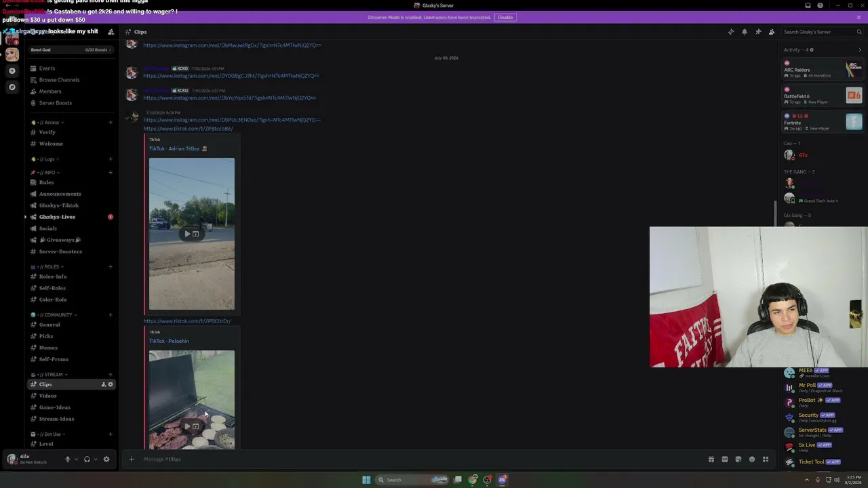Collapse the ROLES category
Viewport: 868px width, 488px height.
coord(47,266)
